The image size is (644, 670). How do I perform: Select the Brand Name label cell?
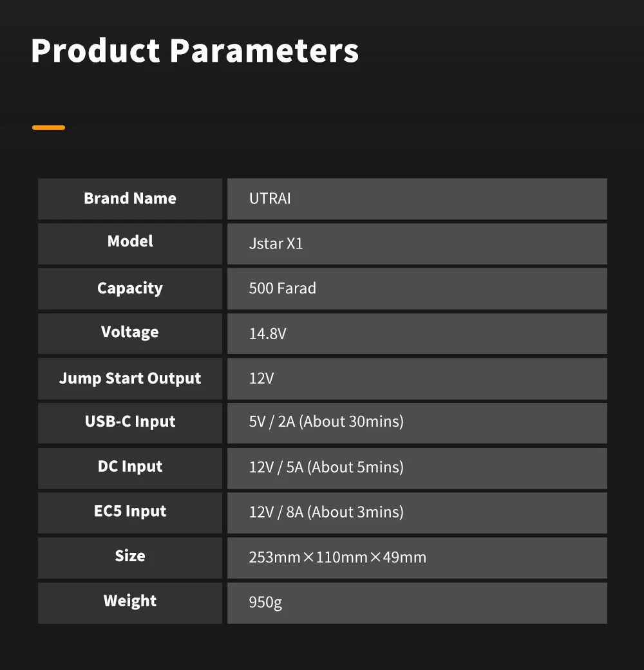(130, 199)
